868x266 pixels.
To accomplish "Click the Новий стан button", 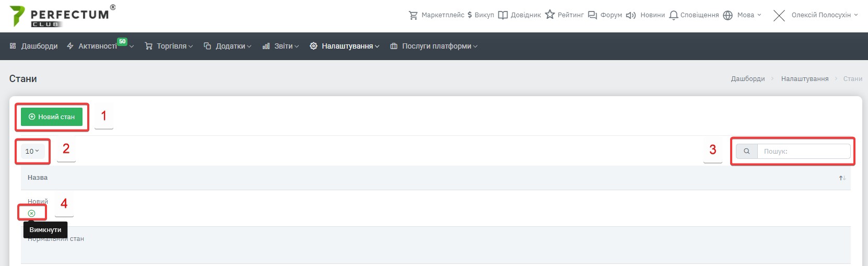I will (52, 117).
